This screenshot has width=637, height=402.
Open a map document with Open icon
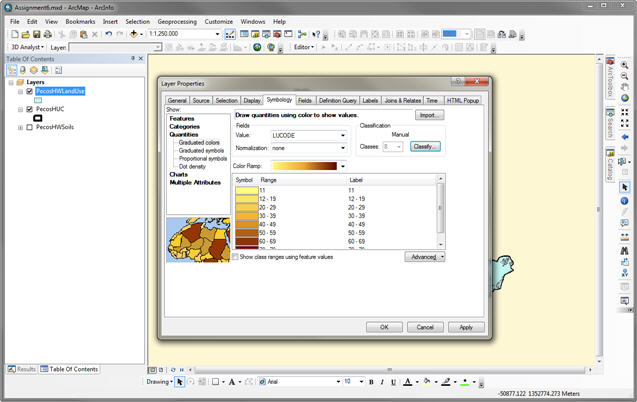(26, 35)
